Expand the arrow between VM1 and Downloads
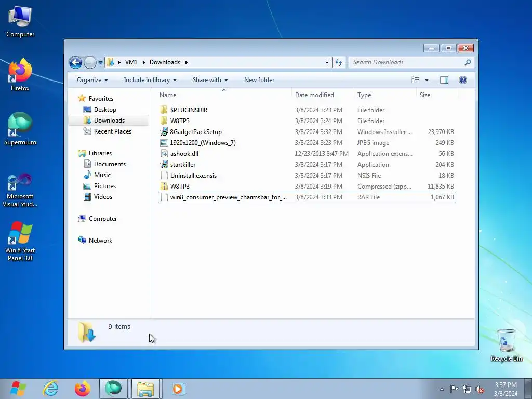This screenshot has width=532, height=399. [x=143, y=62]
